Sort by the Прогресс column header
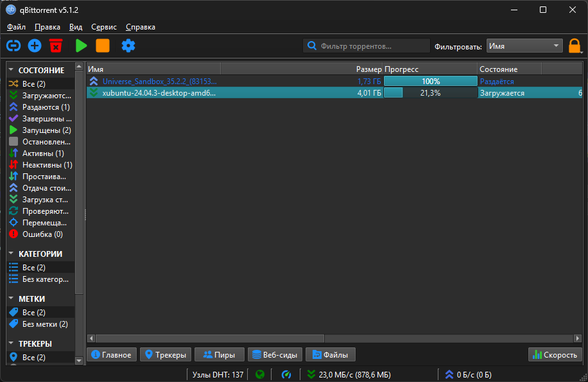588x382 pixels. [x=430, y=69]
